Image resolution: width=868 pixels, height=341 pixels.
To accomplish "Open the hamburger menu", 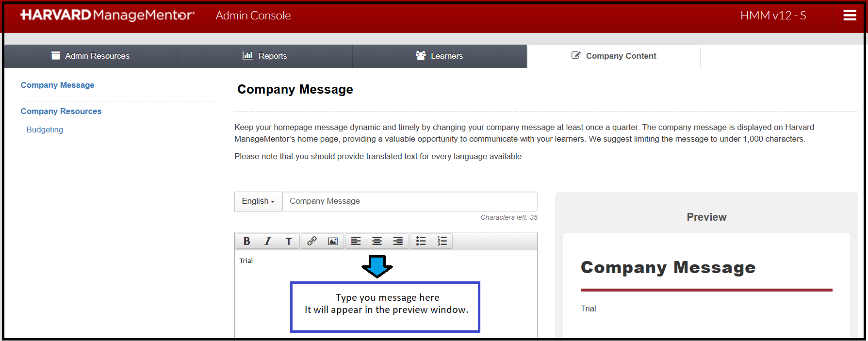I will pyautogui.click(x=850, y=16).
